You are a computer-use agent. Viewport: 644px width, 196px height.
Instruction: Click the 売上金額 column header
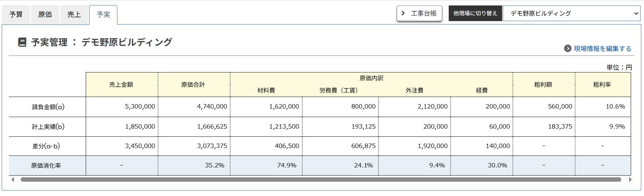coord(121,85)
